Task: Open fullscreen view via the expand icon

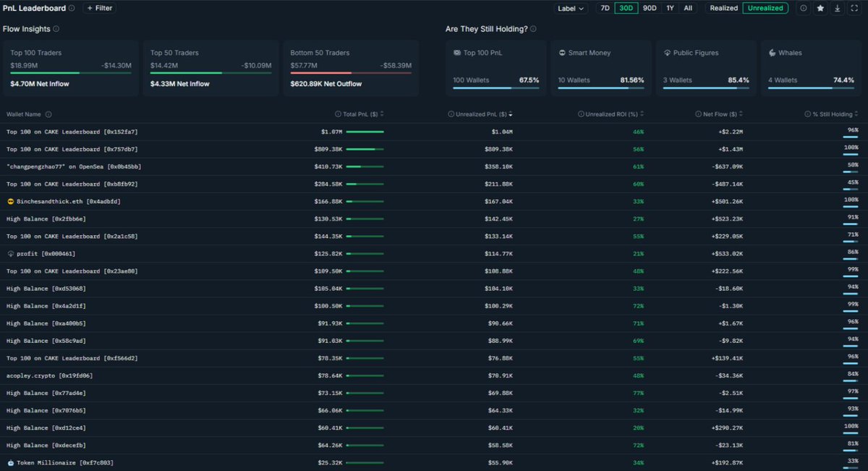Action: pos(854,8)
